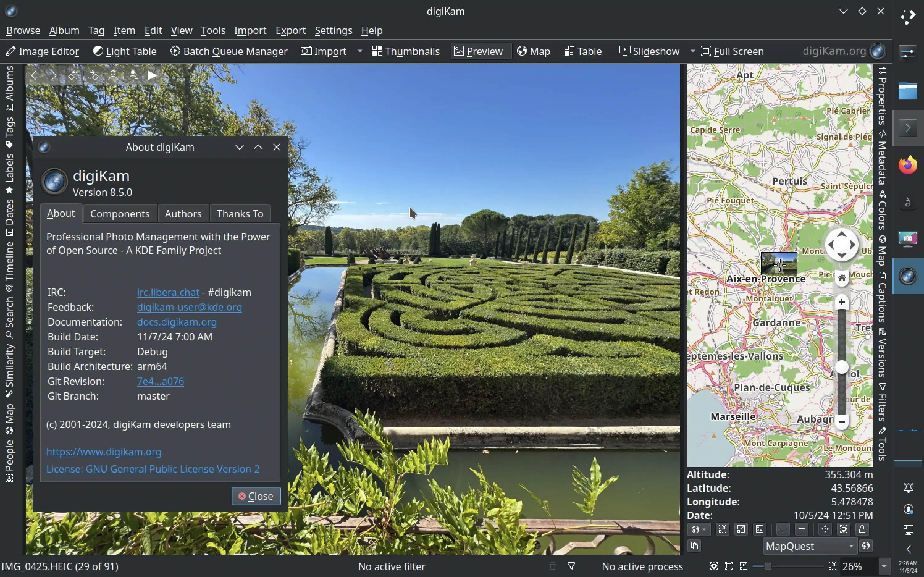This screenshot has height=577, width=924.
Task: Click the zoom in plus button below map
Action: [783, 529]
